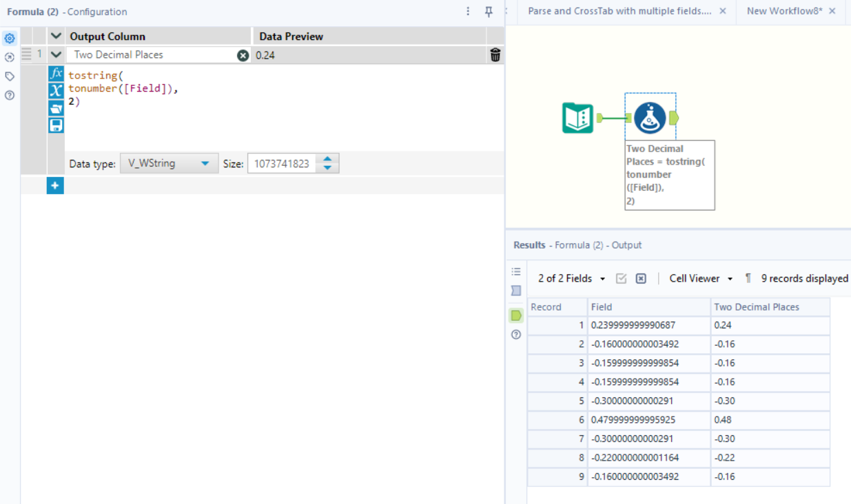The height and width of the screenshot is (504, 851).
Task: Deselect all fields with the deselect icon
Action: (641, 278)
